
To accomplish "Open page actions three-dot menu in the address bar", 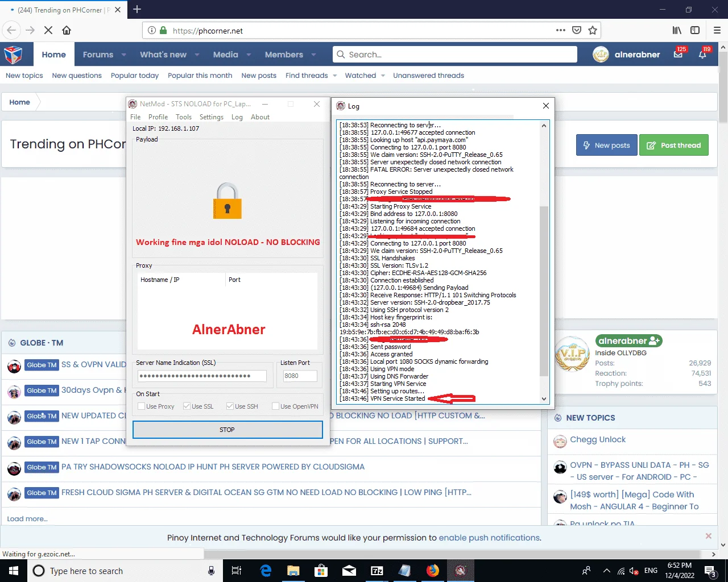I will pyautogui.click(x=561, y=30).
